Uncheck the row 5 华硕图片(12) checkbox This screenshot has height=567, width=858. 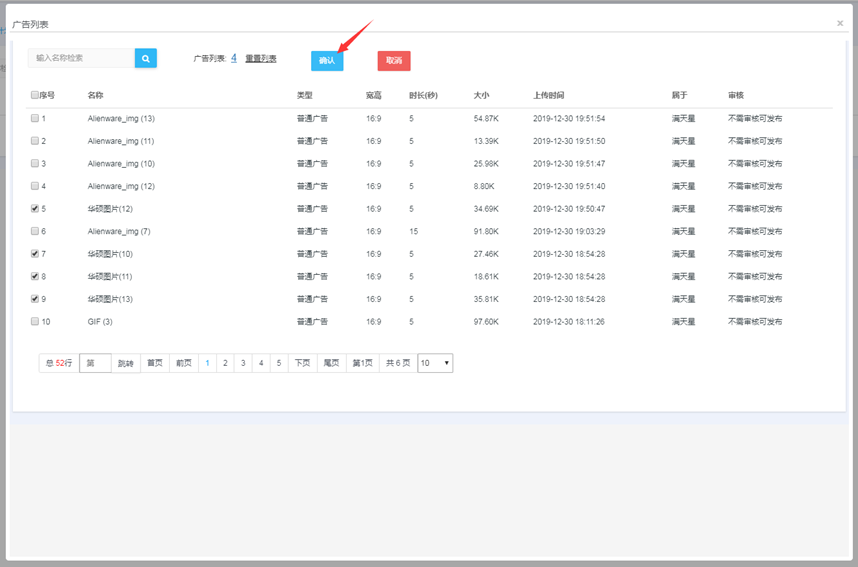click(35, 209)
